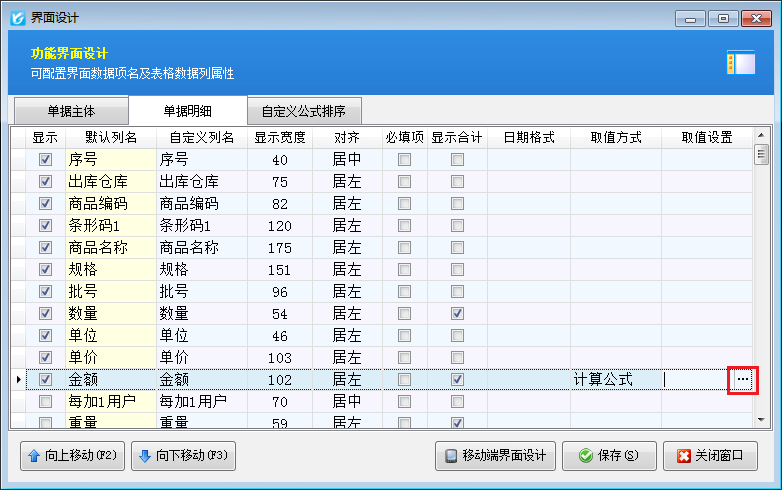Enable 显示 checkbox for 每加1用户 row

[x=45, y=402]
